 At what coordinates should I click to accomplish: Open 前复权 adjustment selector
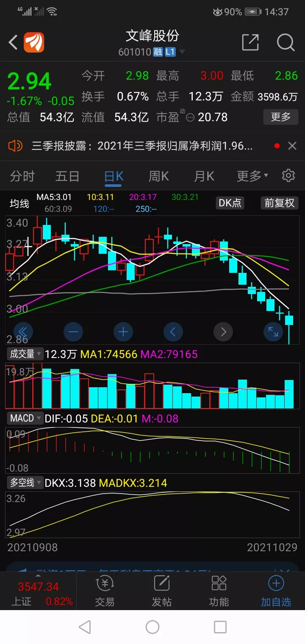(x=279, y=203)
